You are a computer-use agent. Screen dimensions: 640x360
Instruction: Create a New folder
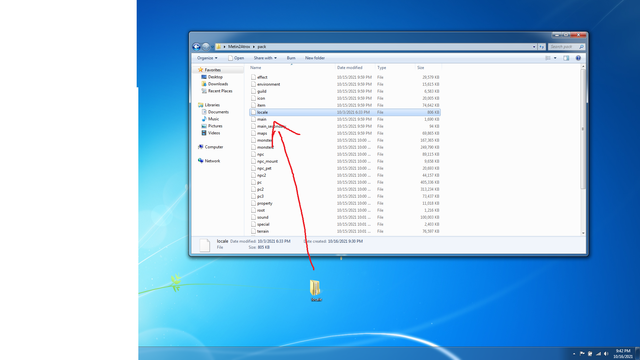315,58
